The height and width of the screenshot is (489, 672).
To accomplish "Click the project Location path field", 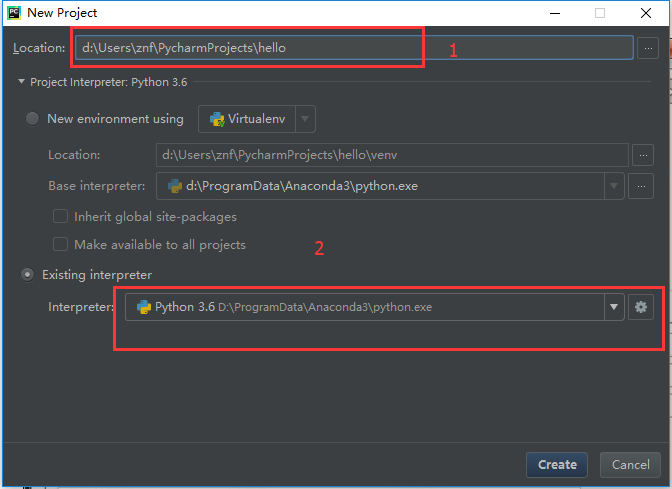I will click(x=354, y=48).
